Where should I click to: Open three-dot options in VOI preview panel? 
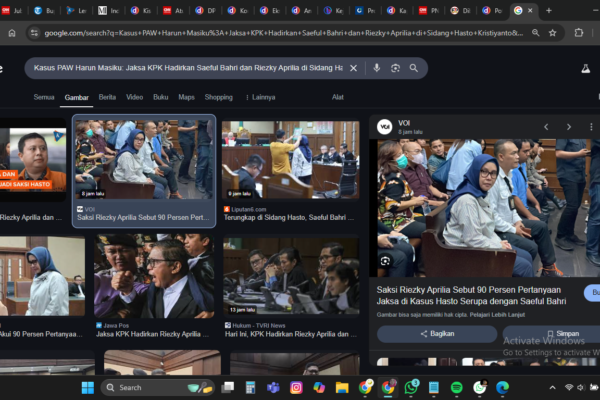tap(591, 127)
